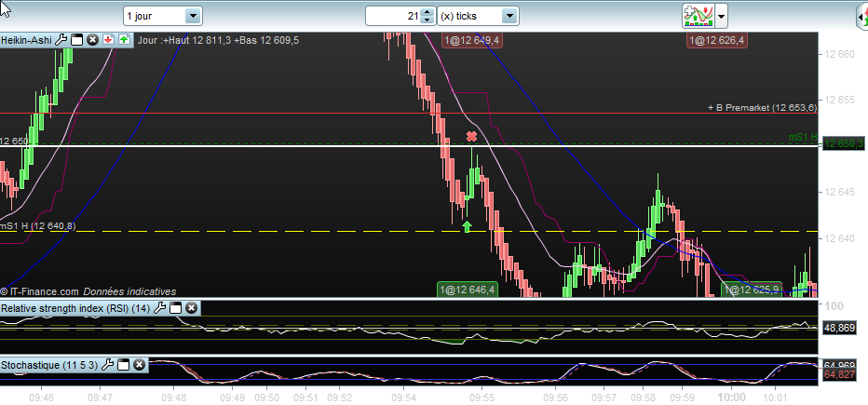Expand the indicators icon dropdown arrow
868x405 pixels.
pos(721,16)
